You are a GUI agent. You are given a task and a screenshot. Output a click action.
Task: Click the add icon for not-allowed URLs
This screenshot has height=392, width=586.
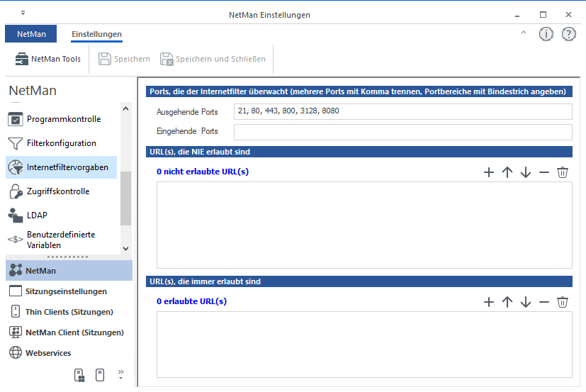pos(488,172)
